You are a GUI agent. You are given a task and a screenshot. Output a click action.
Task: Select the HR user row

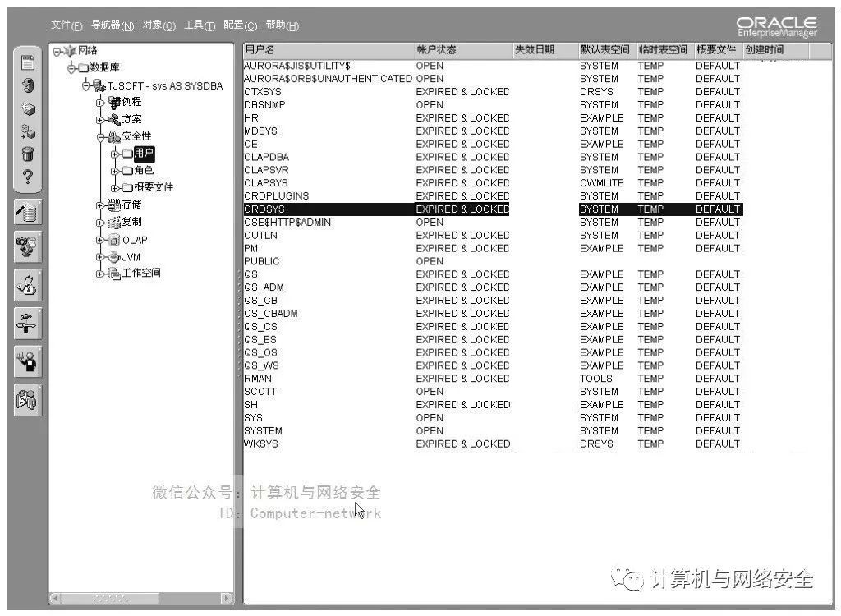pos(493,118)
